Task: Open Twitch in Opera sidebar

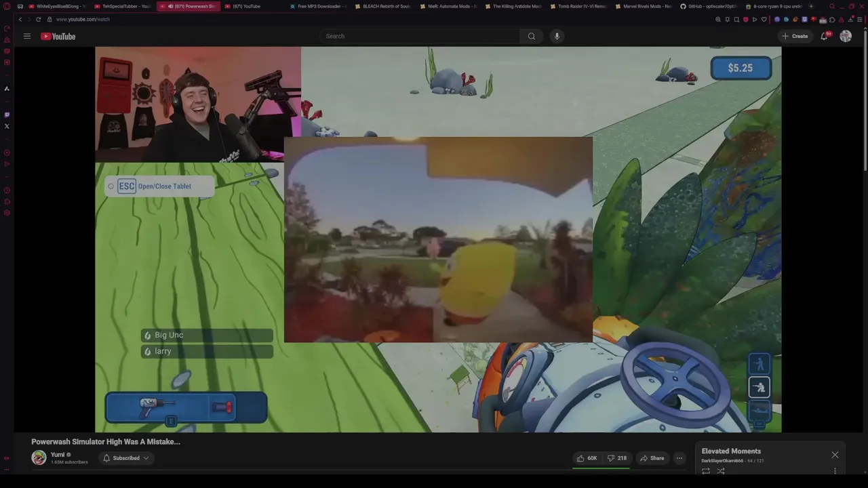Action: click(x=7, y=115)
